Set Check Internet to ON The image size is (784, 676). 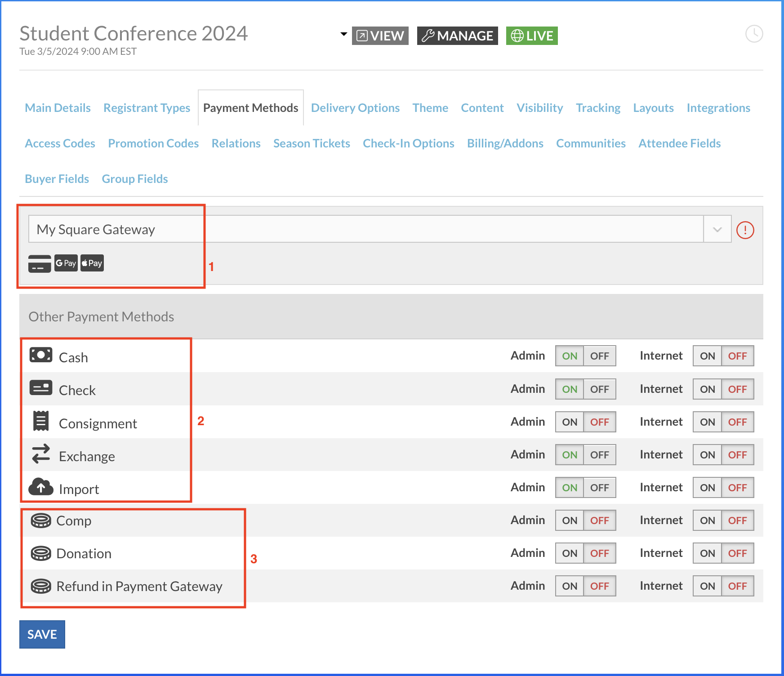(x=707, y=389)
